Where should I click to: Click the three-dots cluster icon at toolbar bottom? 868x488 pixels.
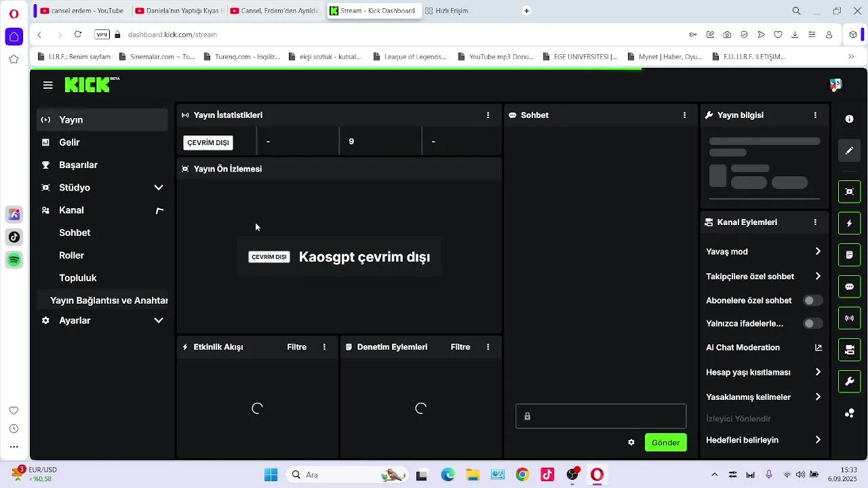(x=849, y=413)
